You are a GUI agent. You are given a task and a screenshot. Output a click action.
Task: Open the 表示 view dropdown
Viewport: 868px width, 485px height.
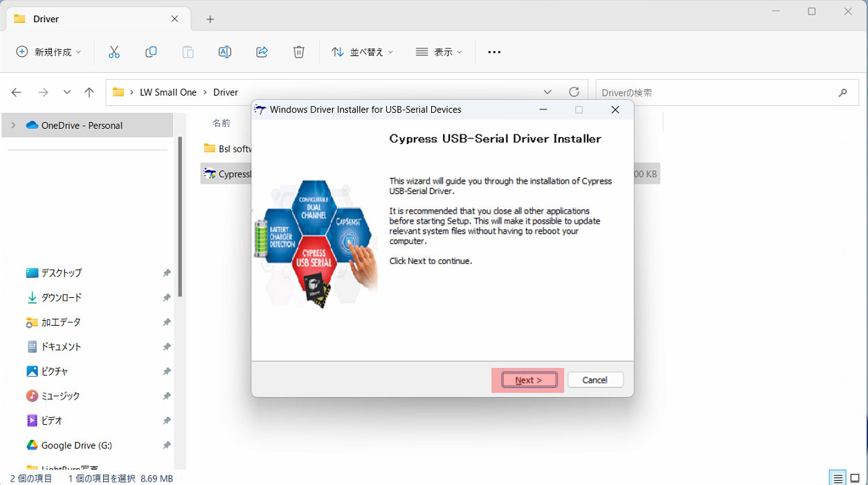click(439, 52)
